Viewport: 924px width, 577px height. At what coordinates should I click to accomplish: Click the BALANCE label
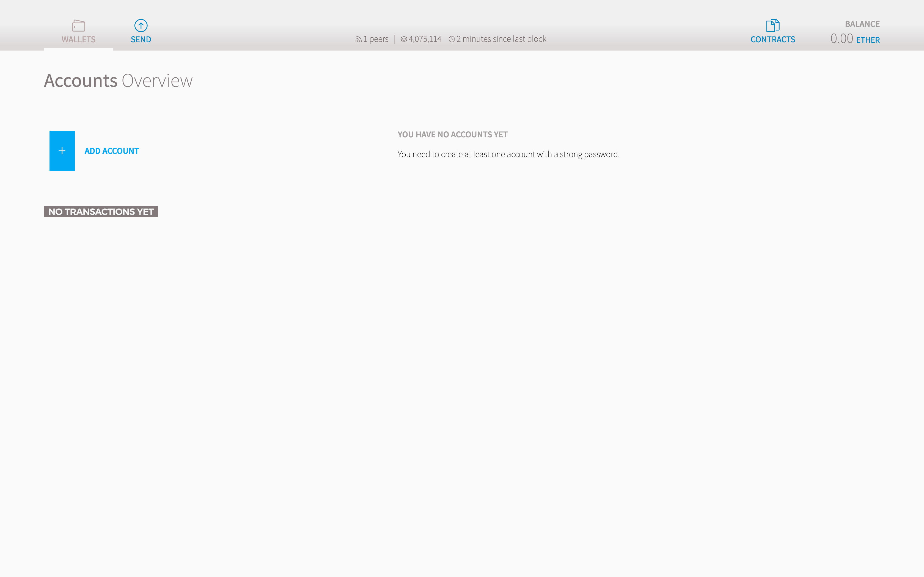[862, 24]
